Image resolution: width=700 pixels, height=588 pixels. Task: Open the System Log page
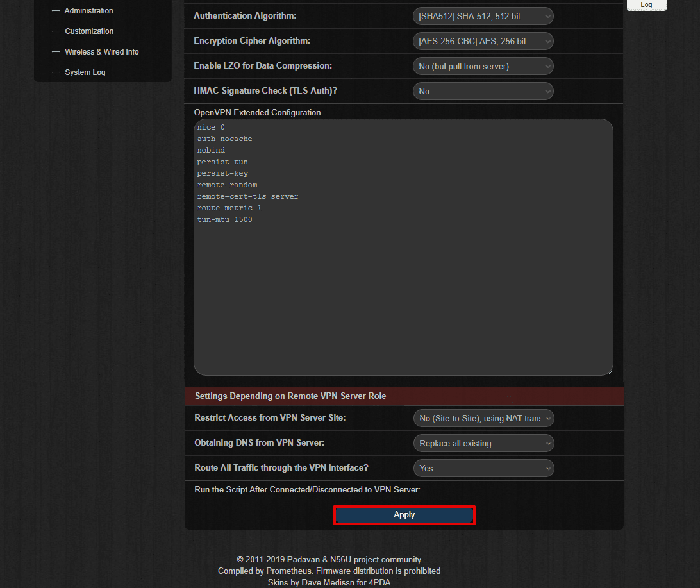[x=85, y=72]
